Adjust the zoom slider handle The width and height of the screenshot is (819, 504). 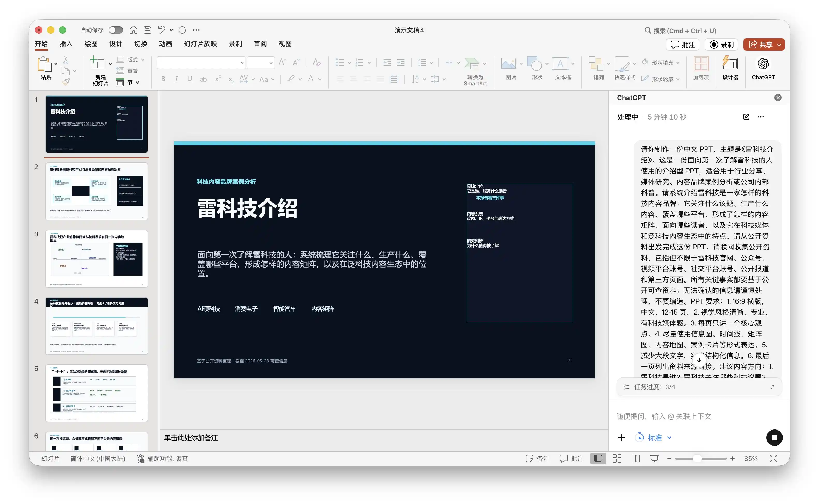[x=697, y=459]
